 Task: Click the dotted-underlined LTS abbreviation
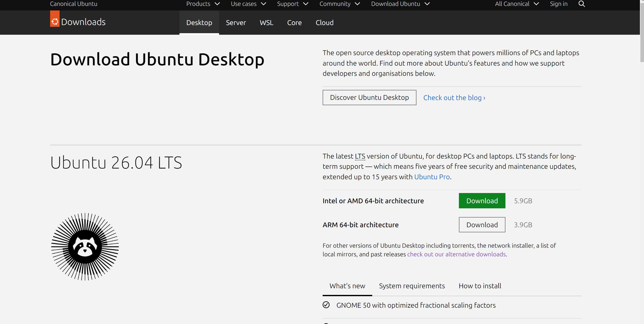click(360, 156)
